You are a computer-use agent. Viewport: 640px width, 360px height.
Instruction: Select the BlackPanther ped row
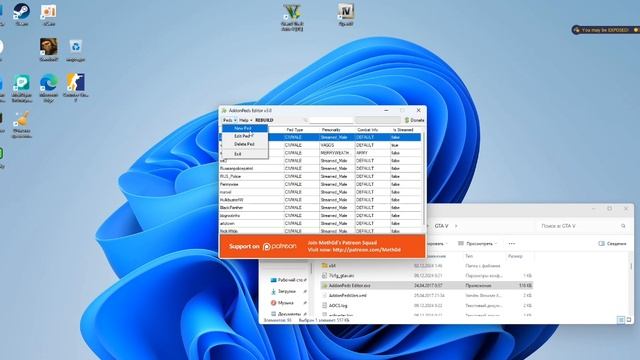coord(320,208)
